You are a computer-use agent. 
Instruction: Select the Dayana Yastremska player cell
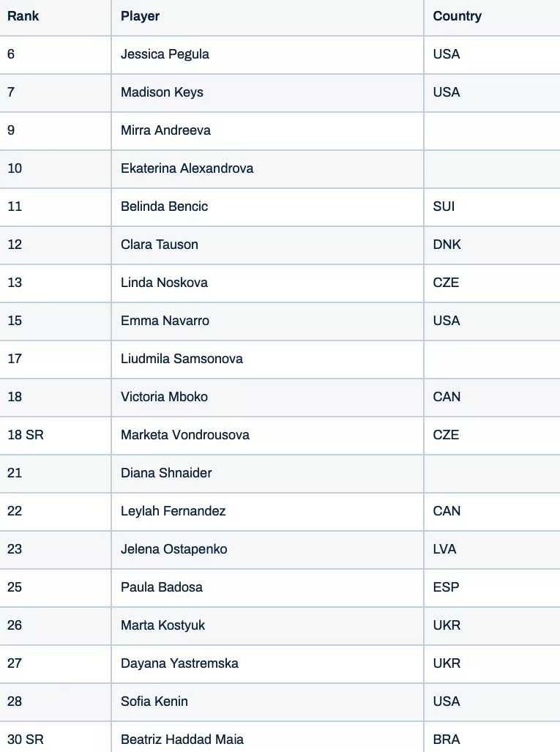click(179, 663)
